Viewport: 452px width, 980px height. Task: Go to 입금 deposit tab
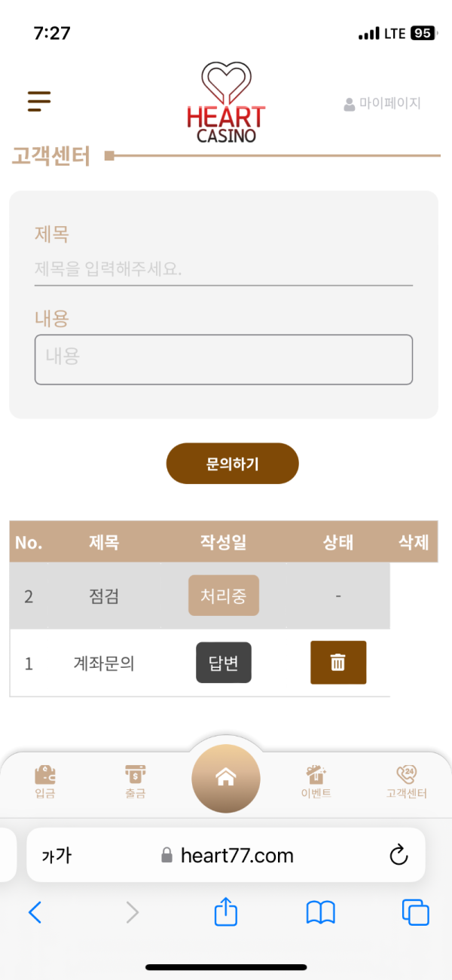(x=45, y=782)
